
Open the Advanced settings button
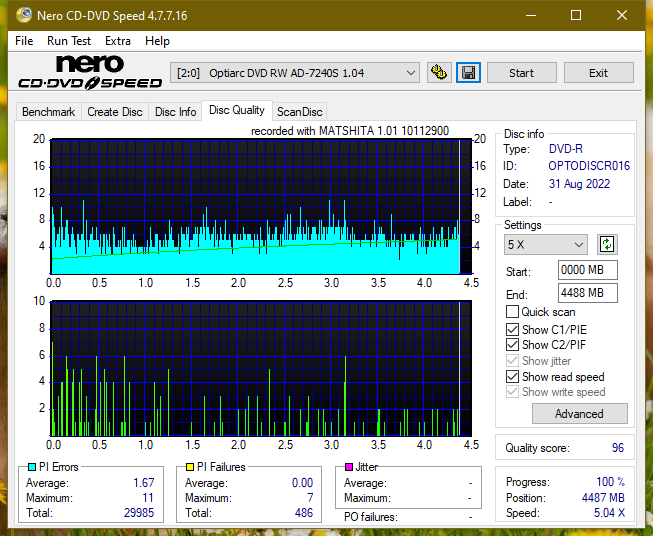[580, 414]
